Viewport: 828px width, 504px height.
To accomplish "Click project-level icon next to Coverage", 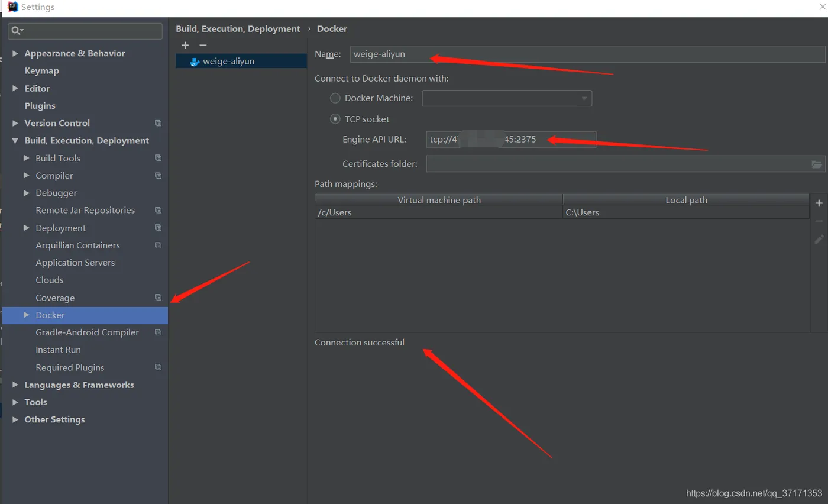I will coord(158,298).
